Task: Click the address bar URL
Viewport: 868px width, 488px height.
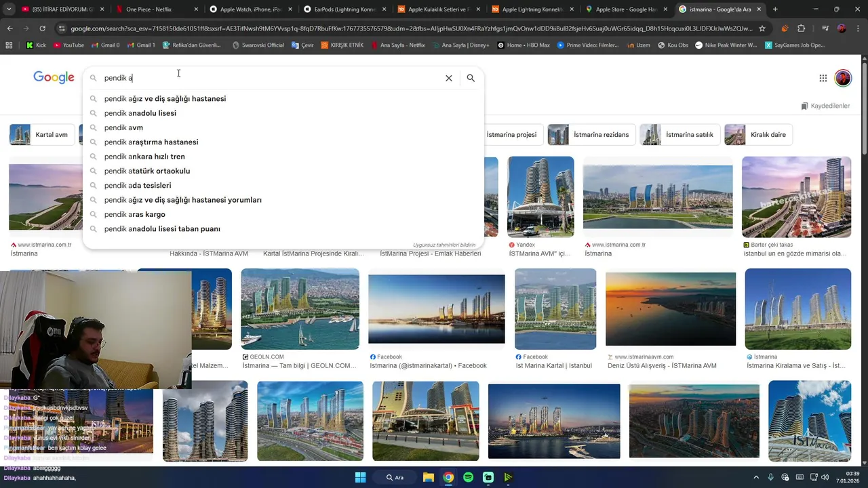Action: click(x=411, y=28)
